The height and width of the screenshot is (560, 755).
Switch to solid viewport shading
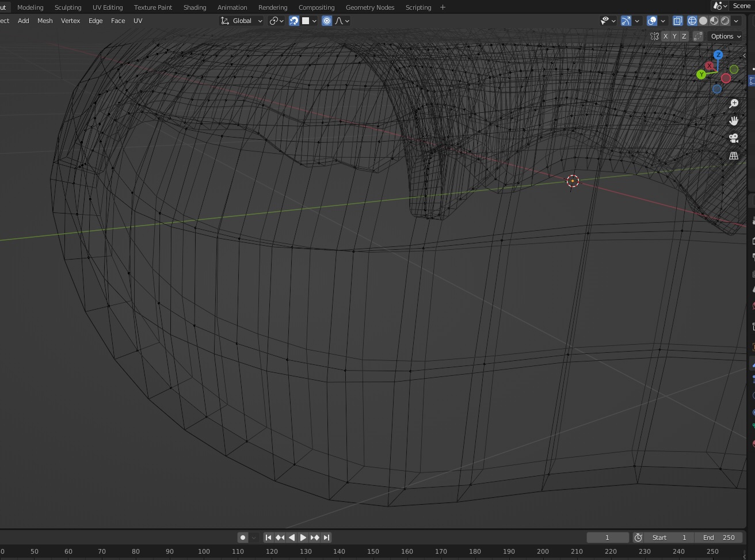703,21
